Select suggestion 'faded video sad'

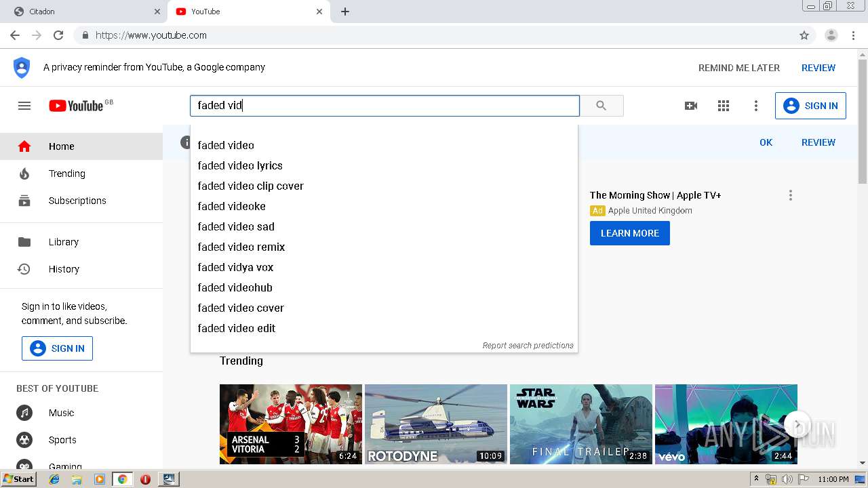384,226
